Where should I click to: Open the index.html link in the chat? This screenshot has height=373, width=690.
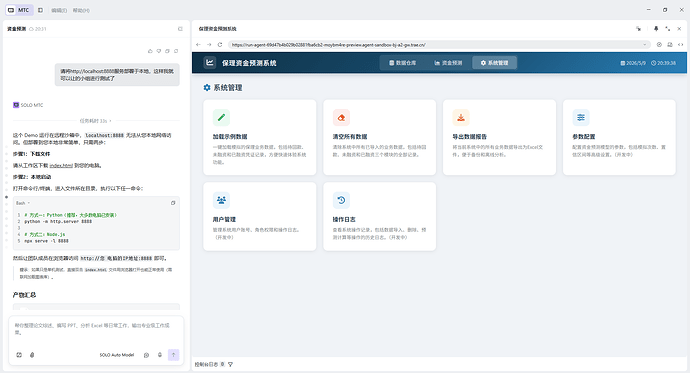[x=61, y=165]
